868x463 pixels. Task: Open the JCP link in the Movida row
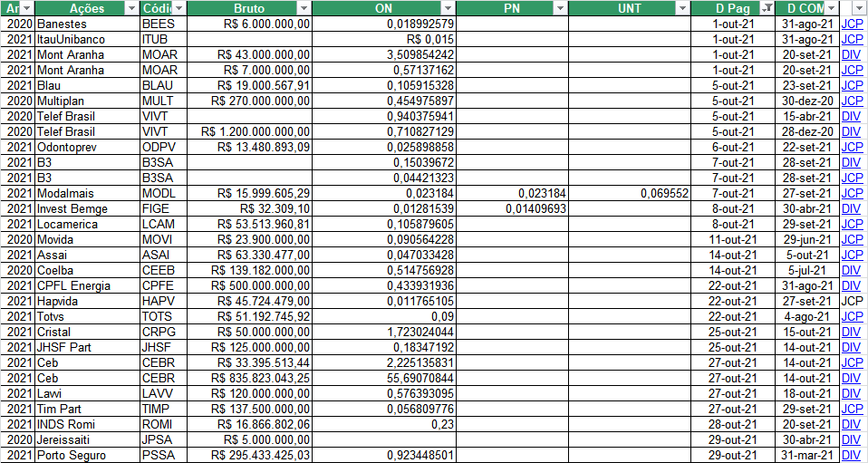(x=852, y=240)
